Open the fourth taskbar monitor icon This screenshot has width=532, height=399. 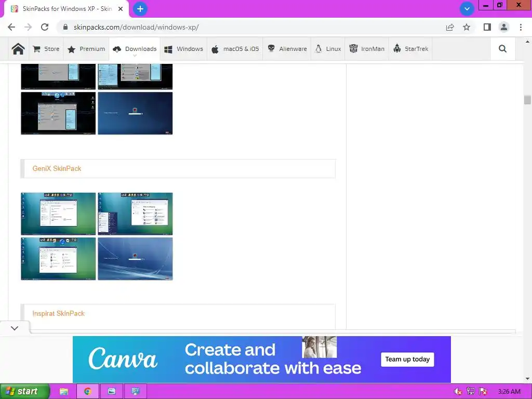tap(136, 391)
